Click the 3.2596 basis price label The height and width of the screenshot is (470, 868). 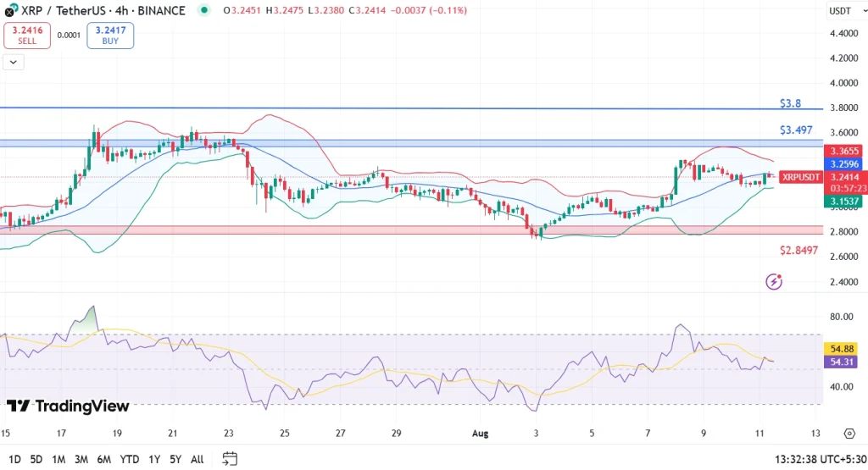point(844,164)
